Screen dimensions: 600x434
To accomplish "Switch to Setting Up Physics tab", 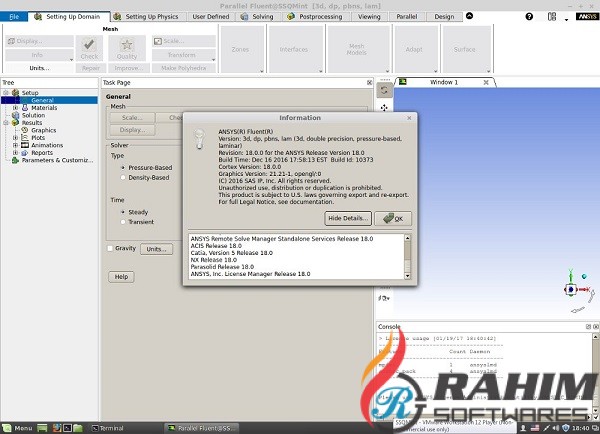I will tap(147, 16).
